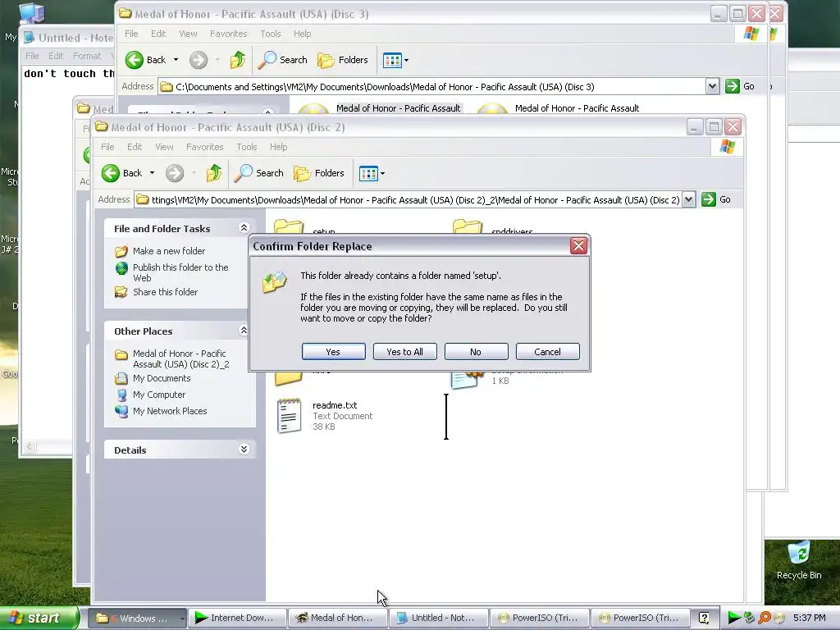Cancel the folder replace dialog
This screenshot has height=630, width=840.
[547, 352]
